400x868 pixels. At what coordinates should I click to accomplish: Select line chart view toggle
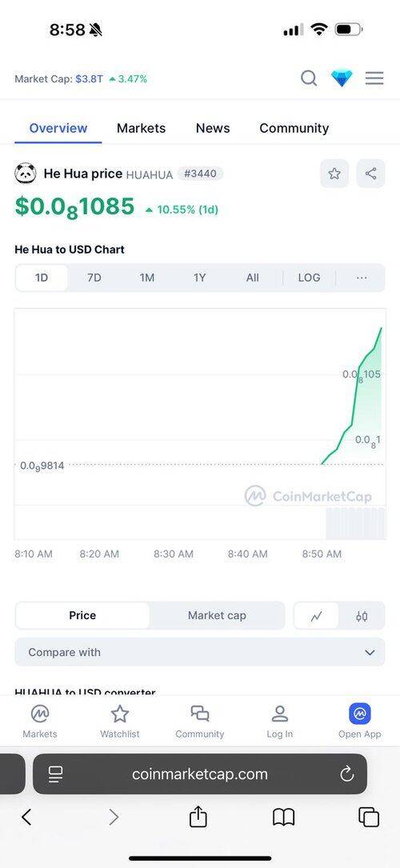(x=317, y=616)
